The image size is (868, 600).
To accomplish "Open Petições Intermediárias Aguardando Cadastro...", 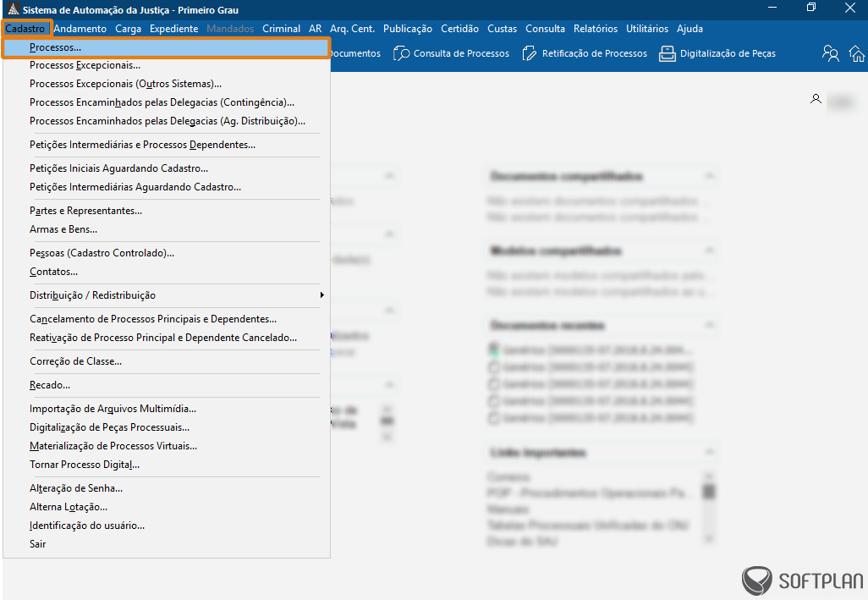I will tap(166, 187).
